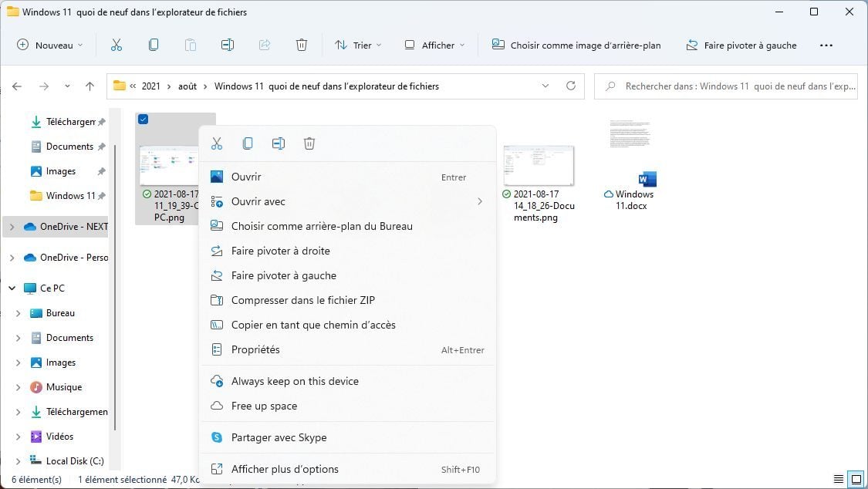Switch to details list view in status bar
This screenshot has height=489, width=868.
pos(839,479)
